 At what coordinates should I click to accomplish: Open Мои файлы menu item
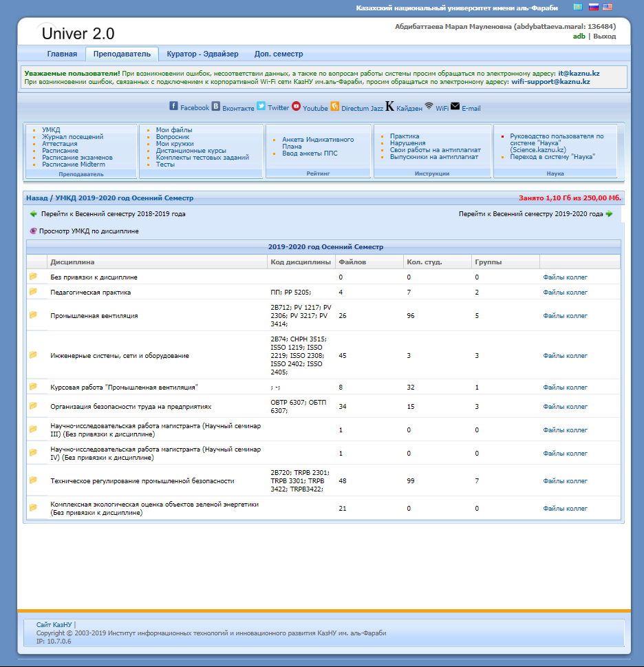click(174, 129)
